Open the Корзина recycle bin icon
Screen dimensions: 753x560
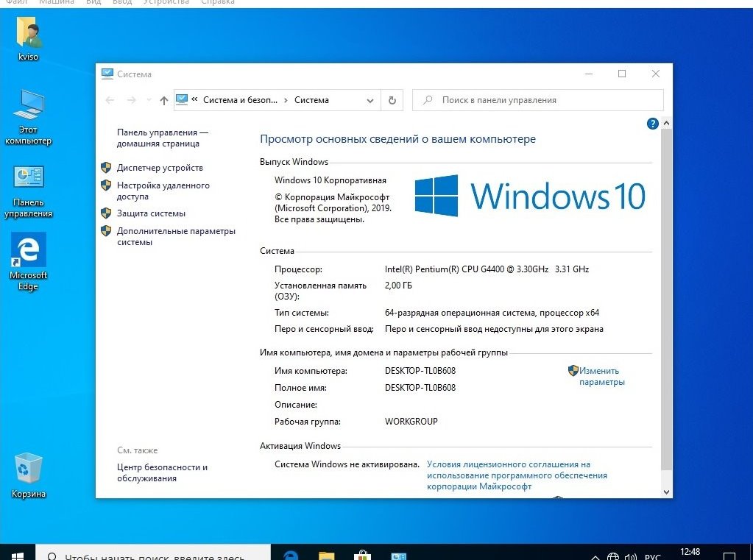tap(28, 475)
